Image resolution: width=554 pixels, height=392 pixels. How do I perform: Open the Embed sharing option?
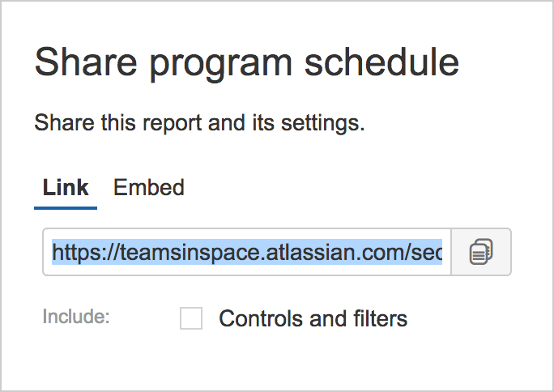click(x=149, y=187)
